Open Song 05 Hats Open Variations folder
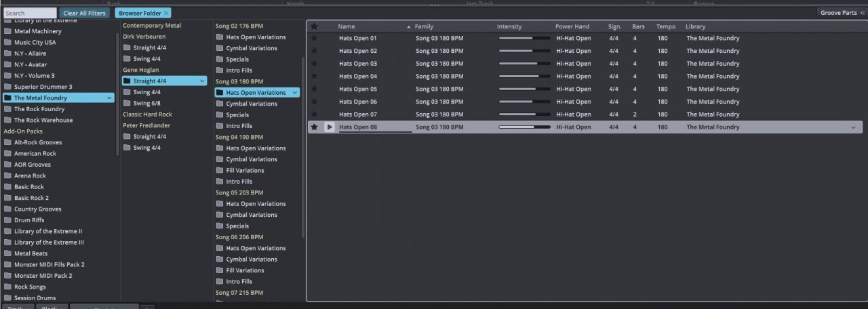 coord(250,203)
